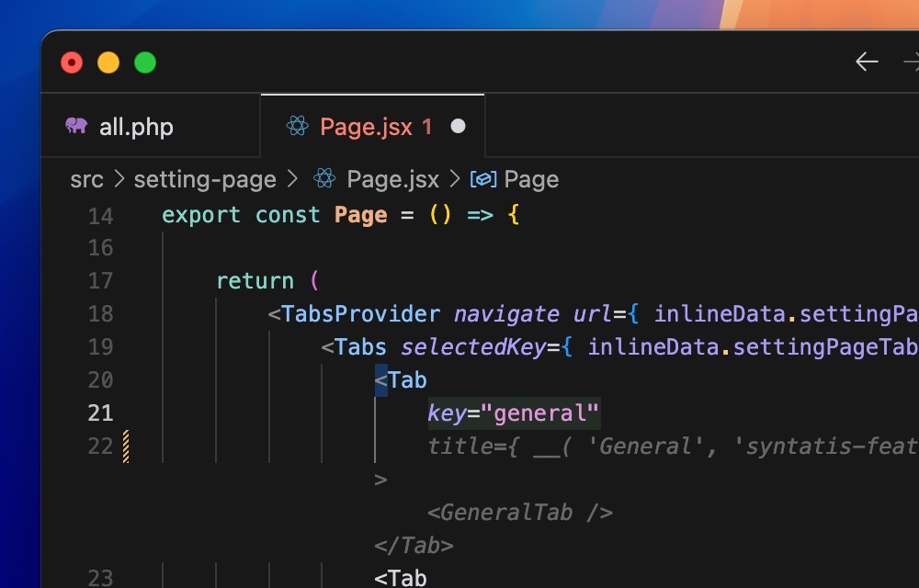Click the Page symbol icon in breadcrumb
The height and width of the screenshot is (588, 919).
click(x=482, y=179)
